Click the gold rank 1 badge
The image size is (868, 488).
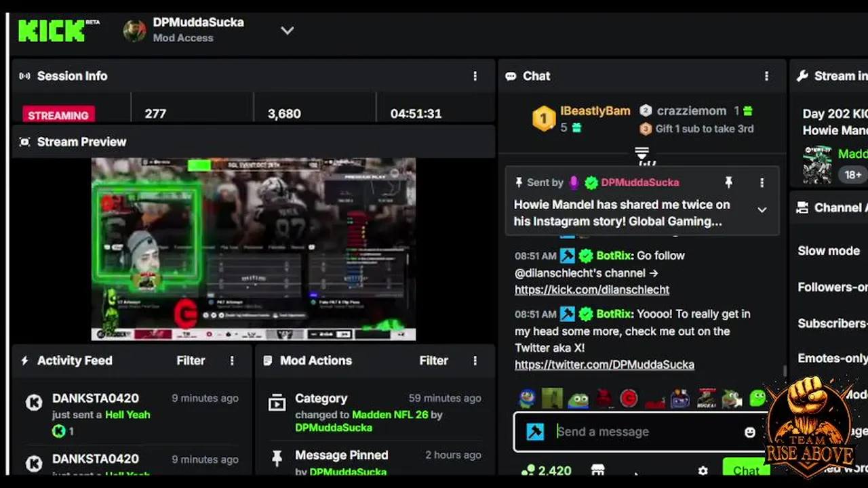tap(543, 119)
